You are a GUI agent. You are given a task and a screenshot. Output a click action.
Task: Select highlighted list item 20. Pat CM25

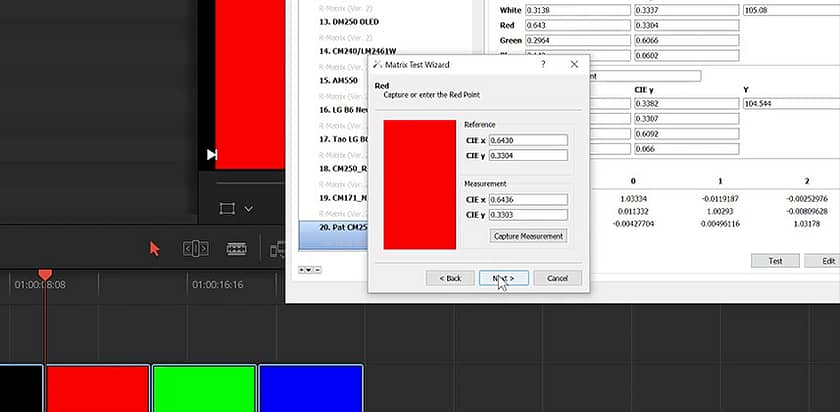333,235
